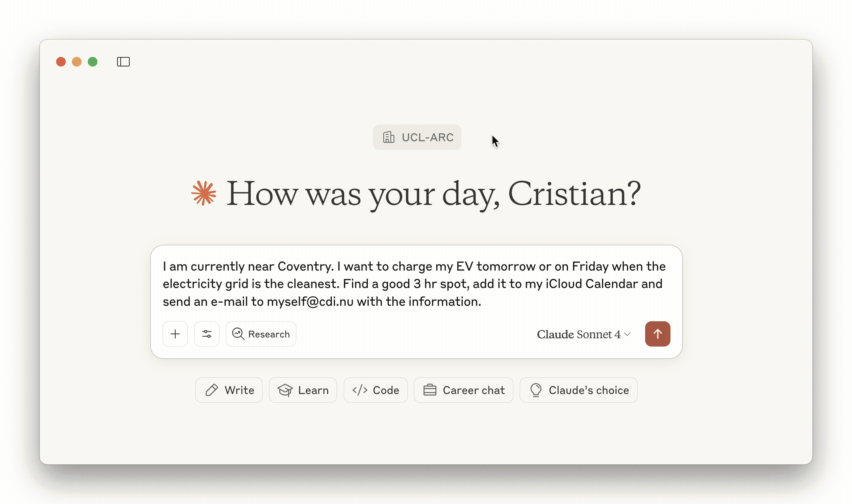Click into the message text field
Screen dimensions: 852x504
[415, 284]
